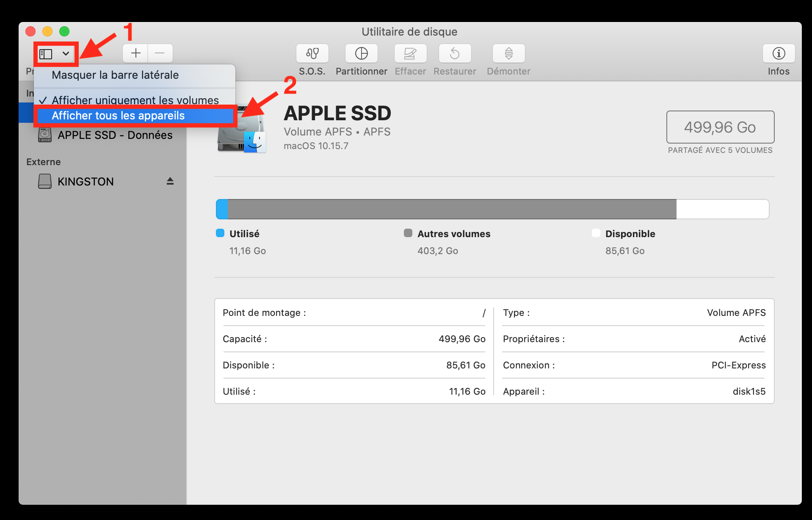Click the Utilitaire de disque window title
The height and width of the screenshot is (520, 812).
(x=409, y=32)
